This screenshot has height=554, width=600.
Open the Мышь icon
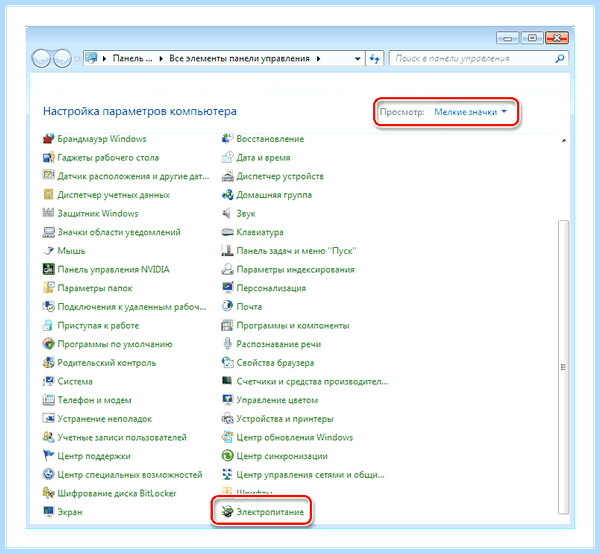tap(48, 251)
